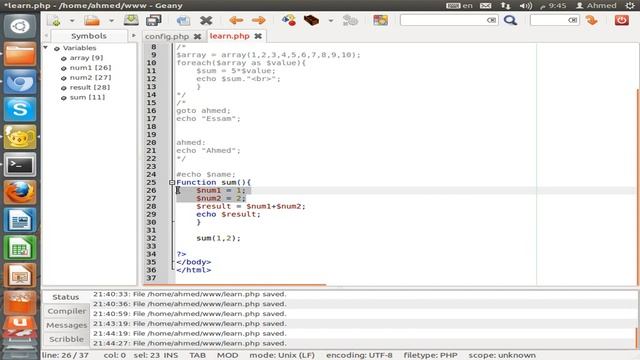Image resolution: width=640 pixels, height=360 pixels.
Task: Select the num1 [26] symbol
Action: pos(90,68)
